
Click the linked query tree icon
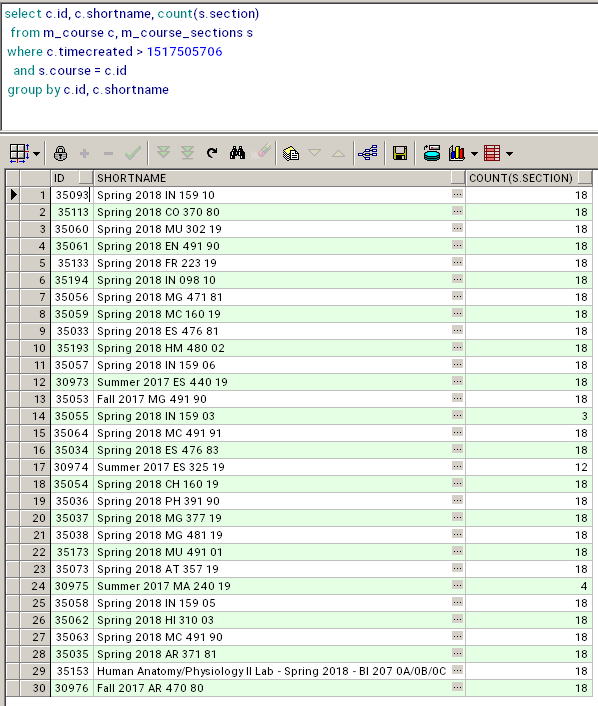pyautogui.click(x=368, y=153)
